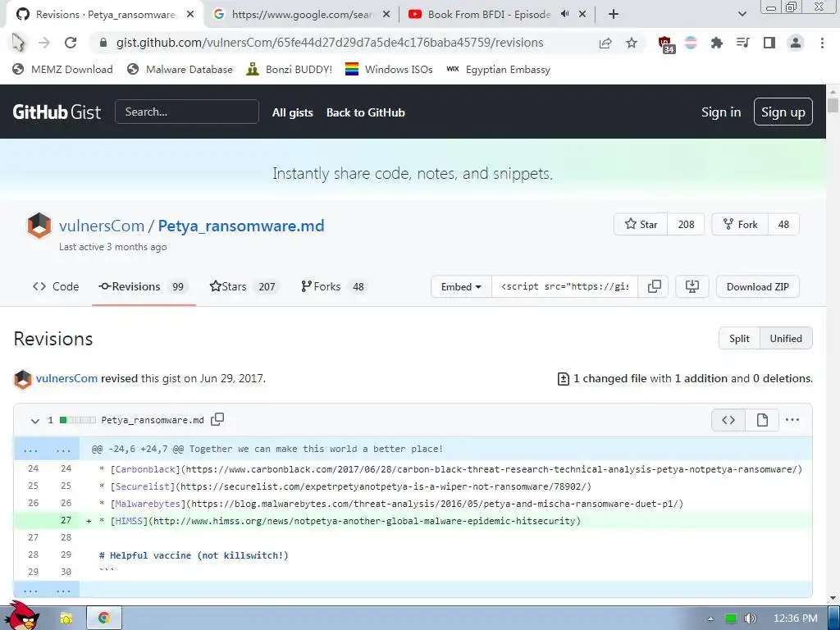Open the striped circular extension icon
The width and height of the screenshot is (840, 630).
(x=691, y=43)
